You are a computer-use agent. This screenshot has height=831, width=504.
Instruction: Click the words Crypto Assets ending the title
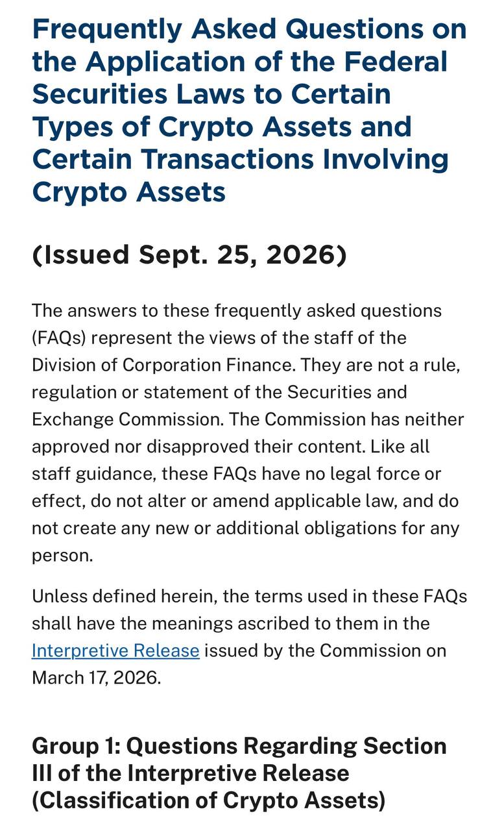[x=129, y=192]
